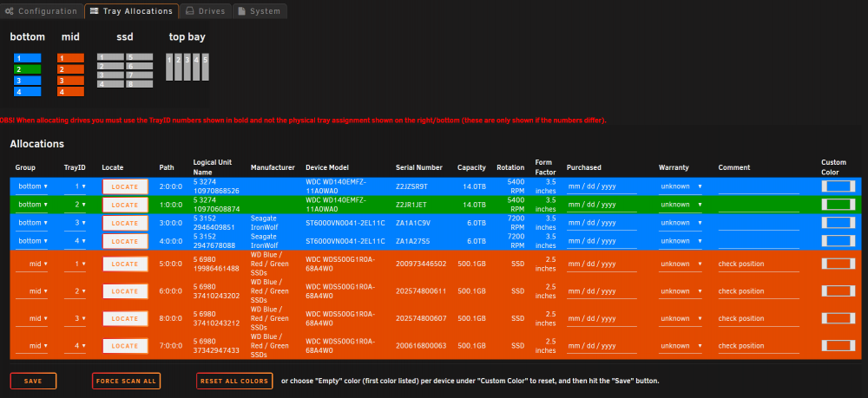Open Group dropdown for drive Z2JZSR9T

tap(31, 186)
